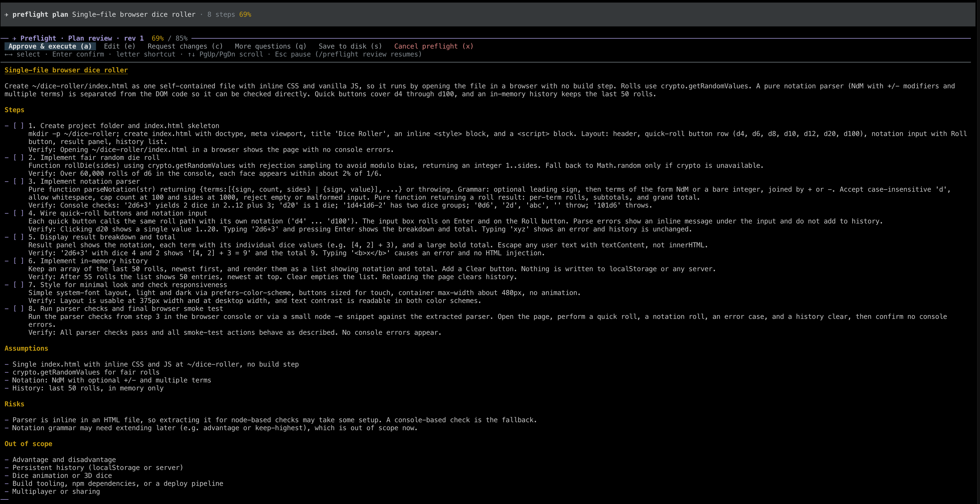This screenshot has height=504, width=980.
Task: Click step title '2. Implement fair random die roll'
Action: point(94,158)
